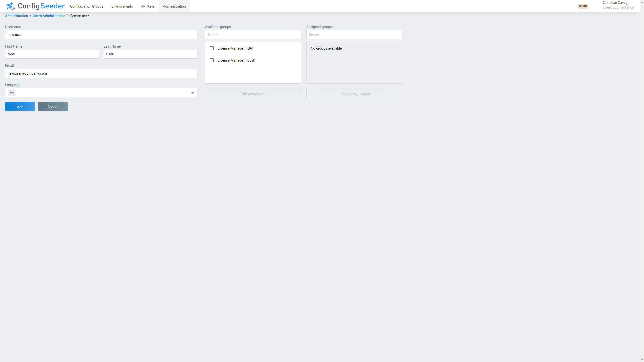This screenshot has height=362, width=644.
Task: Open the Language dropdown
Action: (101, 93)
